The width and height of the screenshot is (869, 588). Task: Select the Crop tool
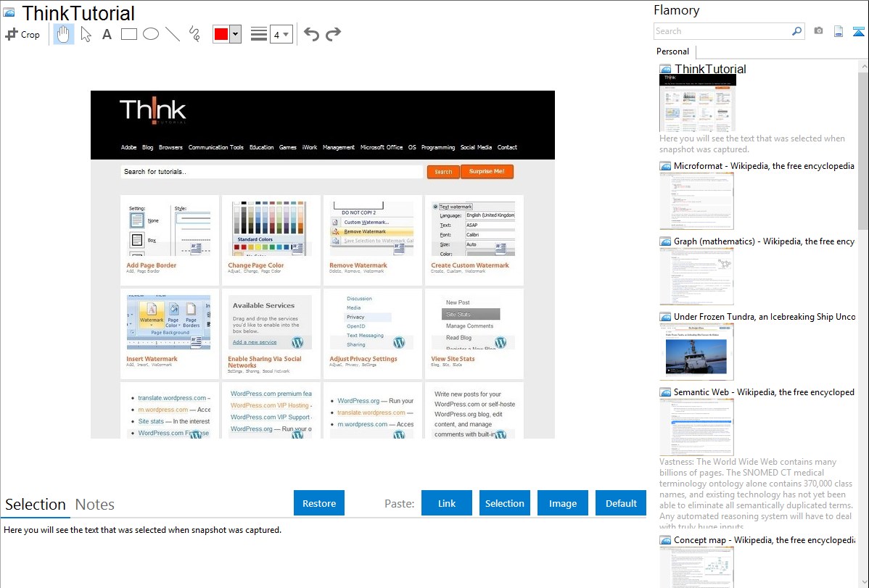(x=22, y=34)
